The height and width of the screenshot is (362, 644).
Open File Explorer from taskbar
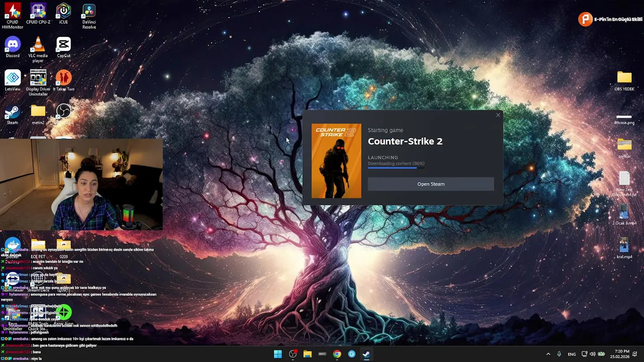(307, 354)
